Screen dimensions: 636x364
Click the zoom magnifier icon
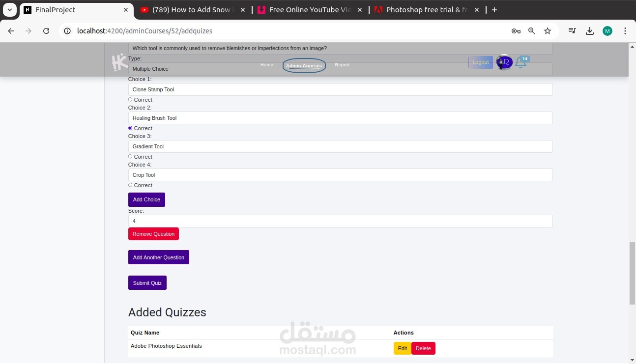[531, 31]
